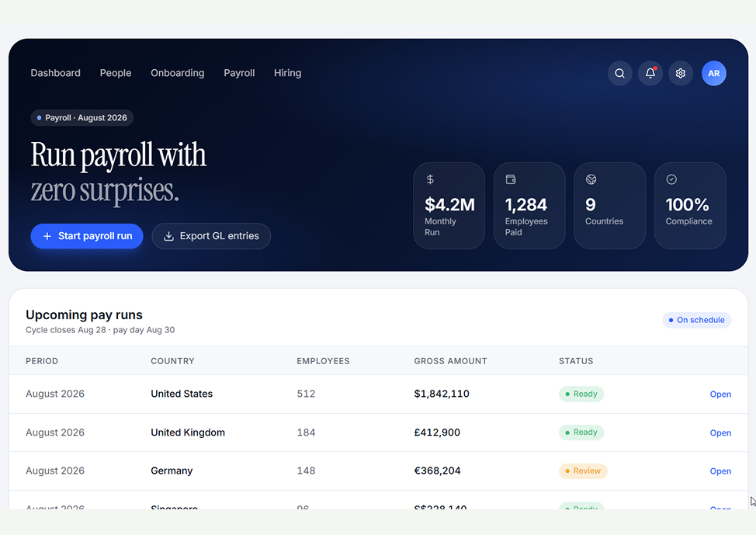This screenshot has width=756, height=535.
Task: Click the 184 employees cell
Action: pyautogui.click(x=306, y=433)
